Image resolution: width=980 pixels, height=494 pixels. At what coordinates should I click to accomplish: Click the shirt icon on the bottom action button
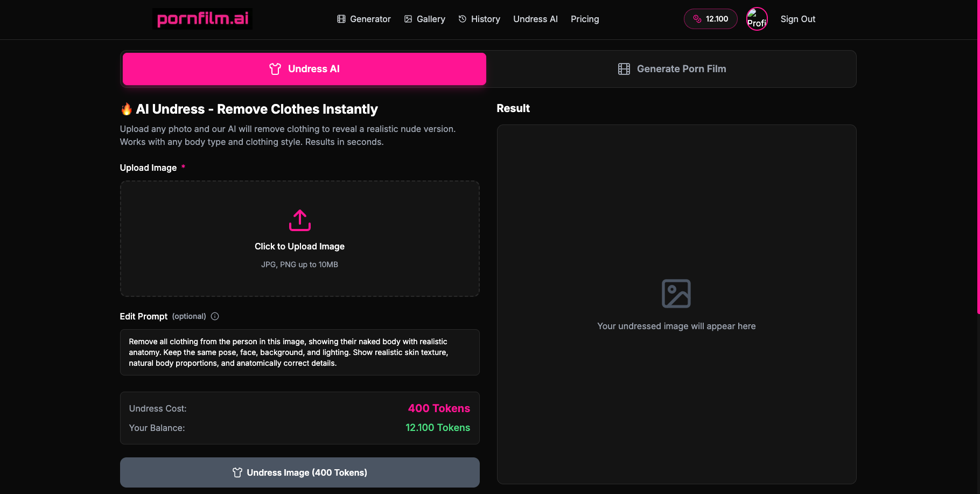[x=237, y=472]
